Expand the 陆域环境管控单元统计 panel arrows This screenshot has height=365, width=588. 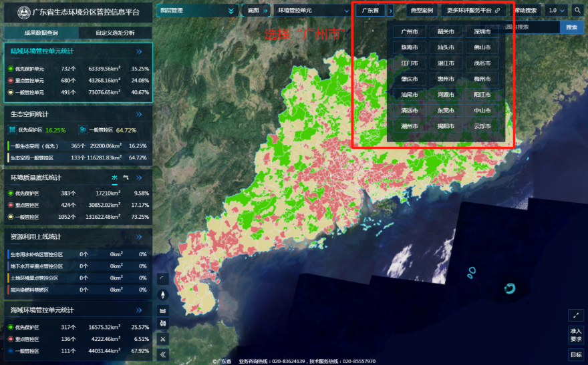[140, 51]
